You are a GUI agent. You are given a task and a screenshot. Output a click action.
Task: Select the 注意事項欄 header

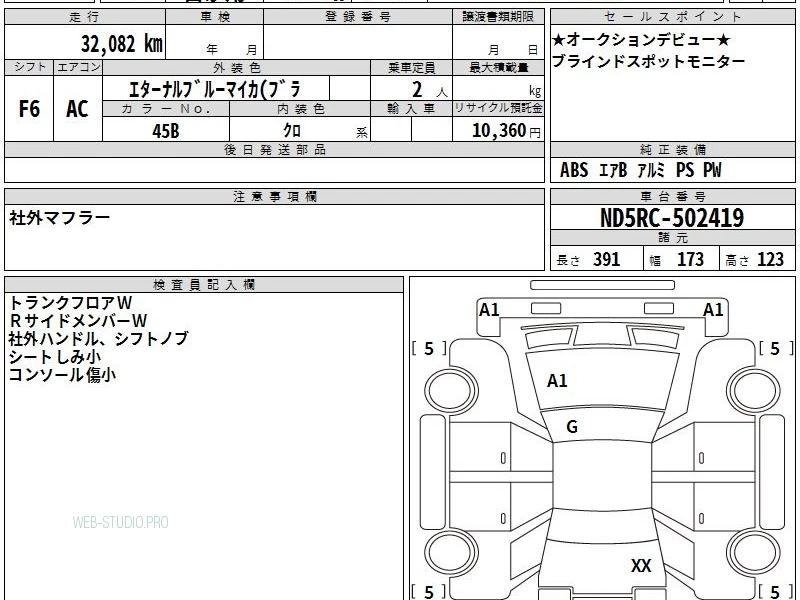pyautogui.click(x=274, y=196)
